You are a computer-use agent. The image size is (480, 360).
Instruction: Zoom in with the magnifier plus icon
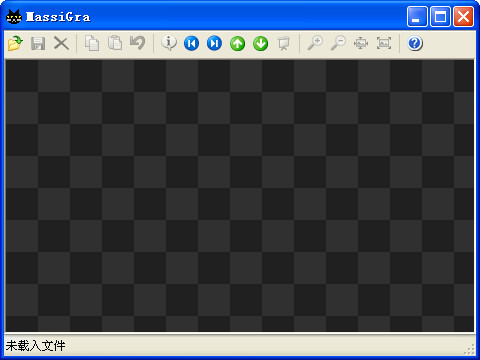click(x=315, y=43)
